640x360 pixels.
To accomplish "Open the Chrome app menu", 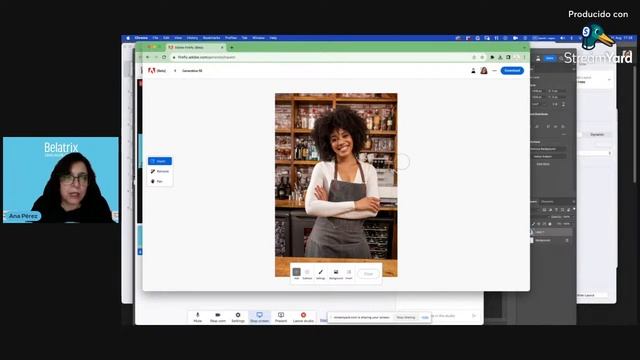I will click(x=141, y=38).
